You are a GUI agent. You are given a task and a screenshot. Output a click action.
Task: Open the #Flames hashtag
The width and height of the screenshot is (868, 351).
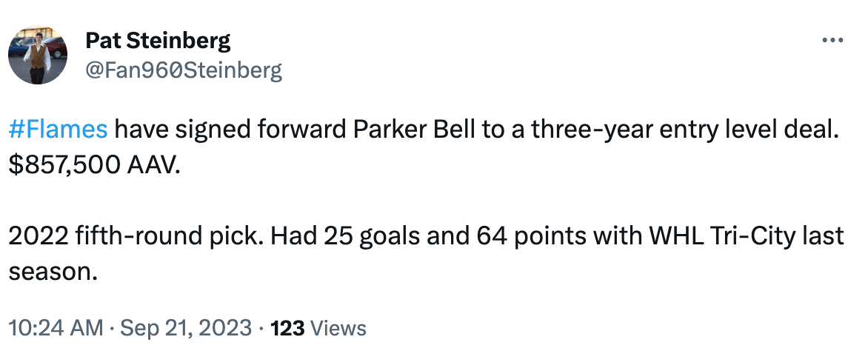click(x=58, y=130)
